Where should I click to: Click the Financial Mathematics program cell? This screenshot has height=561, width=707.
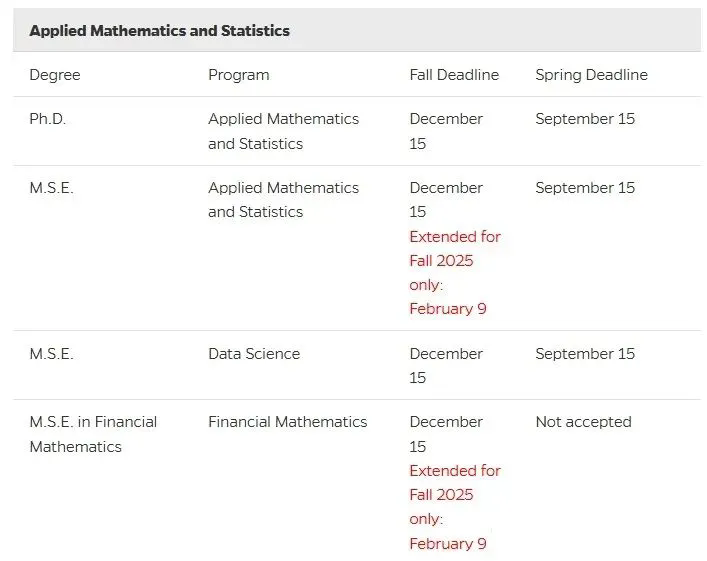288,422
